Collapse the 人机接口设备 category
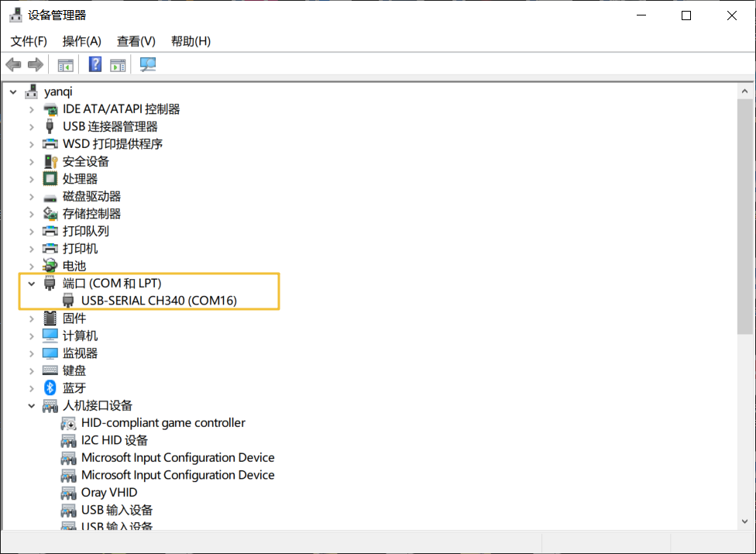Image resolution: width=756 pixels, height=554 pixels. click(x=32, y=405)
